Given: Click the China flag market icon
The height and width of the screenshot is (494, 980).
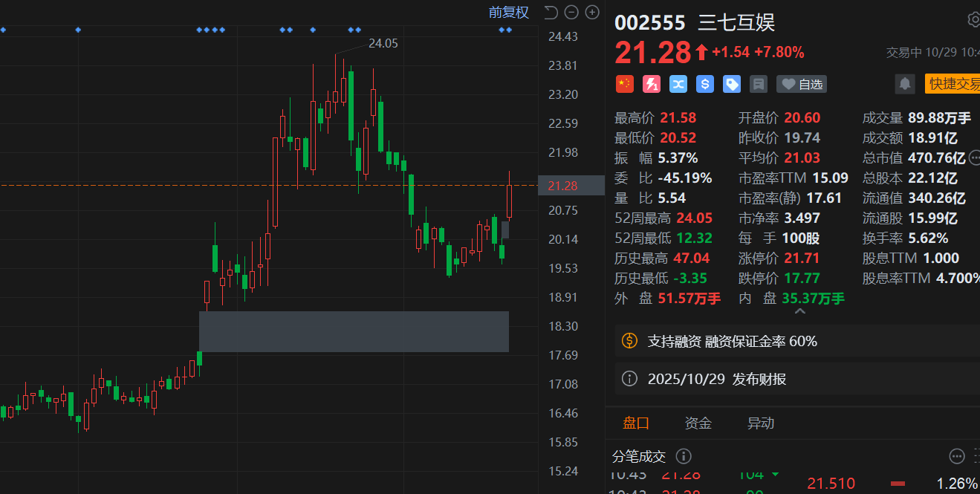Looking at the screenshot, I should pos(625,84).
